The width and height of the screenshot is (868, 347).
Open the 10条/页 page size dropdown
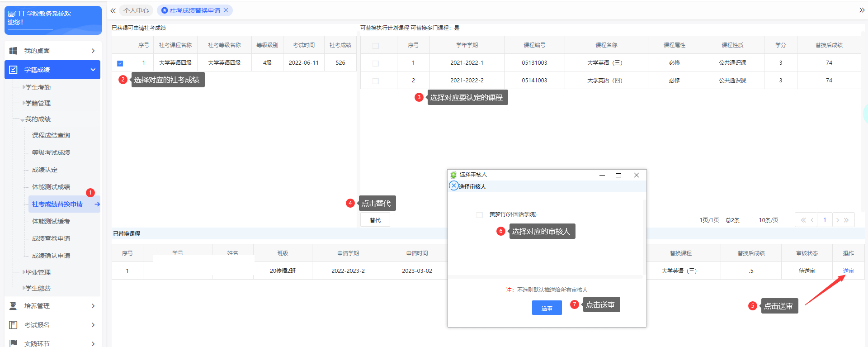click(768, 220)
